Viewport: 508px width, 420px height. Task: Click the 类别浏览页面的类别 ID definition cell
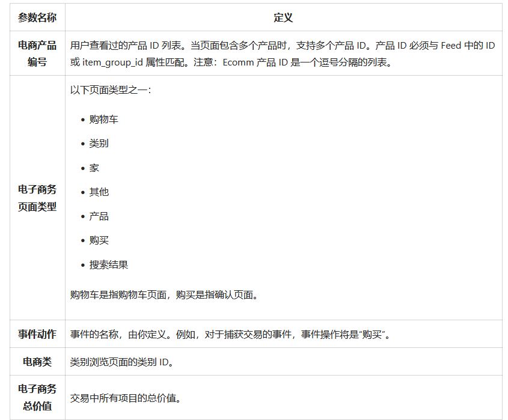point(120,362)
